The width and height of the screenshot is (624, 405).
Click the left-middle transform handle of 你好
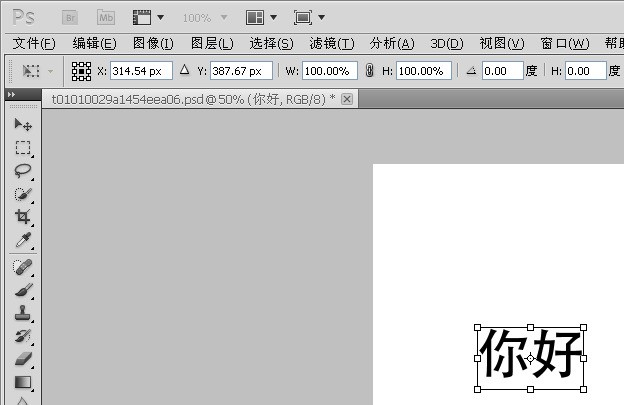(478, 358)
